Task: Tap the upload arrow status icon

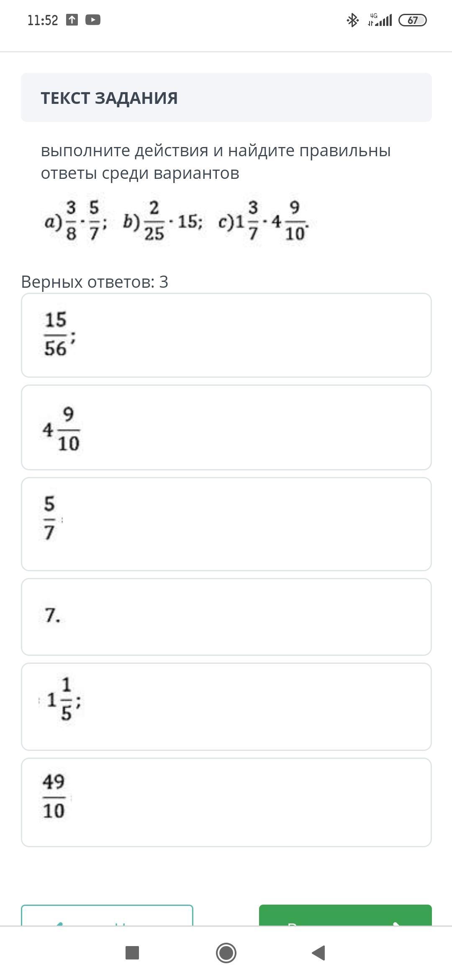Action: click(x=72, y=20)
